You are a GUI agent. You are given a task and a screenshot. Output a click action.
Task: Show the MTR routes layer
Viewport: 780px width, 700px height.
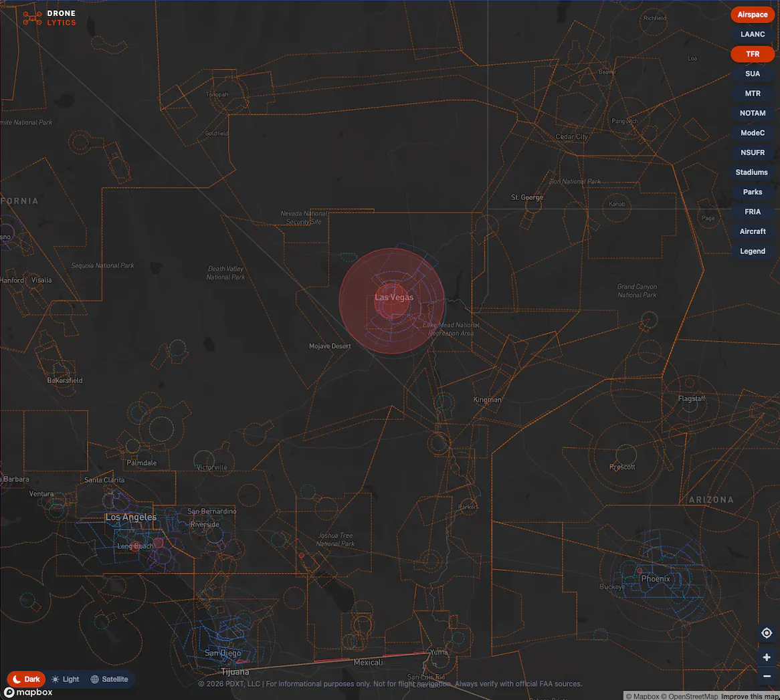752,94
